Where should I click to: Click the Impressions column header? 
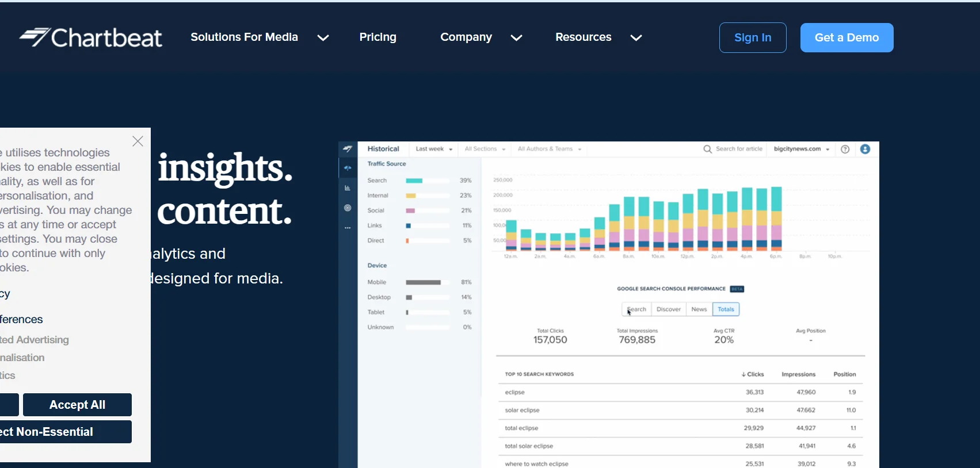[798, 374]
